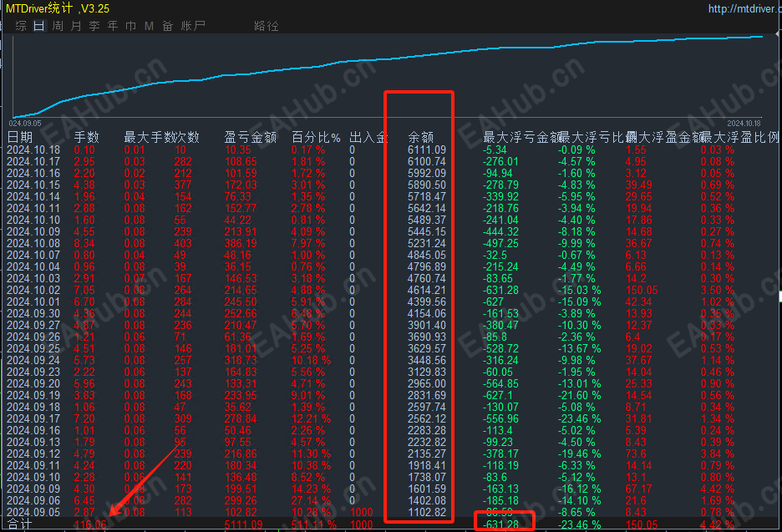Select the 年 (yearly) tab
This screenshot has width=782, height=532.
(x=113, y=26)
